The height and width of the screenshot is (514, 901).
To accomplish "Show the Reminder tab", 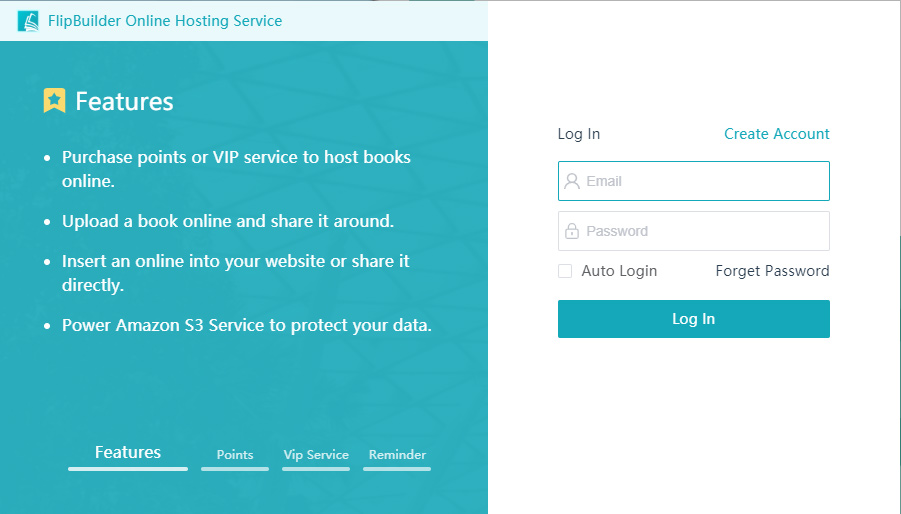I will (x=397, y=455).
